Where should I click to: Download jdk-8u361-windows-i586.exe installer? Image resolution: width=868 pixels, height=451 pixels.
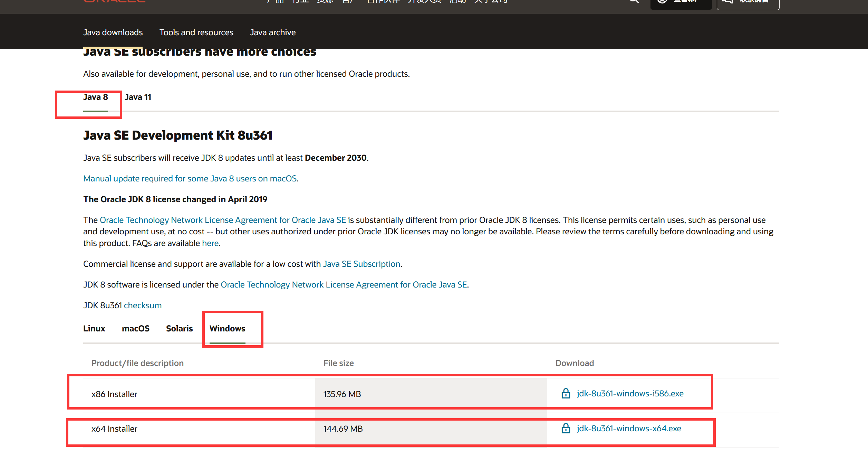click(x=630, y=394)
